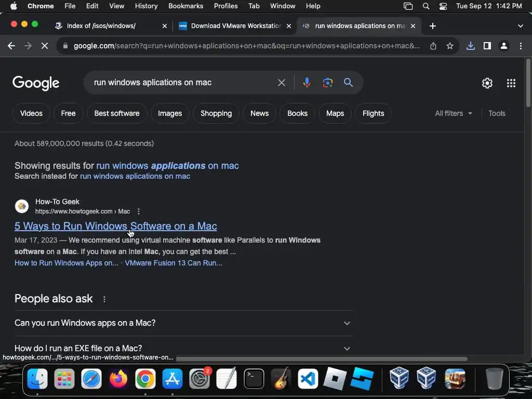Click the horizontal page scrollbar
This screenshot has height=399, width=532.
(322, 358)
